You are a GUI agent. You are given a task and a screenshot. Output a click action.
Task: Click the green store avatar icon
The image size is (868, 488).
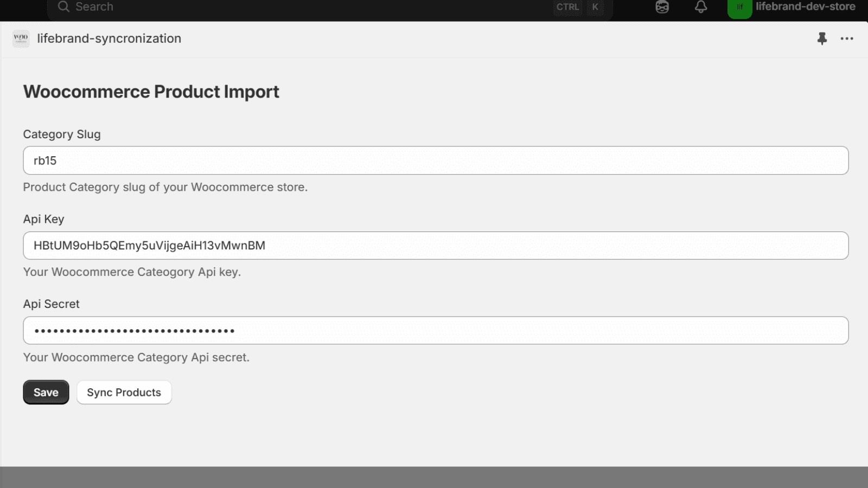(x=739, y=8)
